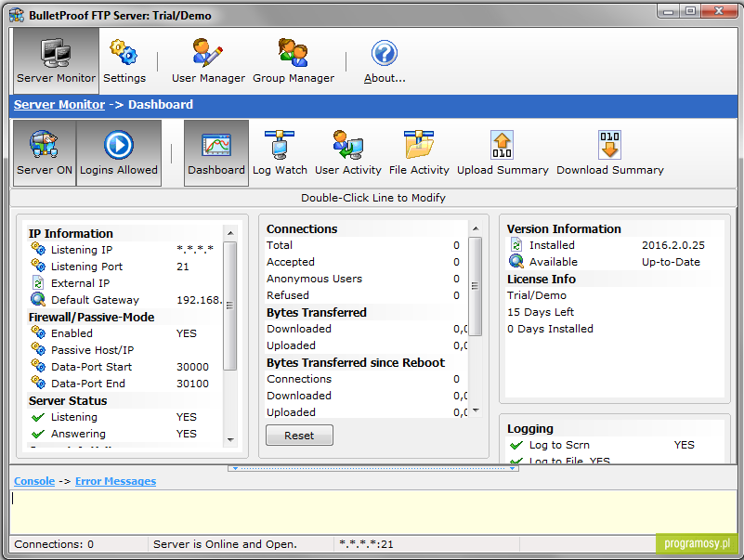Click the Server is Online status text
This screenshot has width=744, height=560.
pos(225,544)
